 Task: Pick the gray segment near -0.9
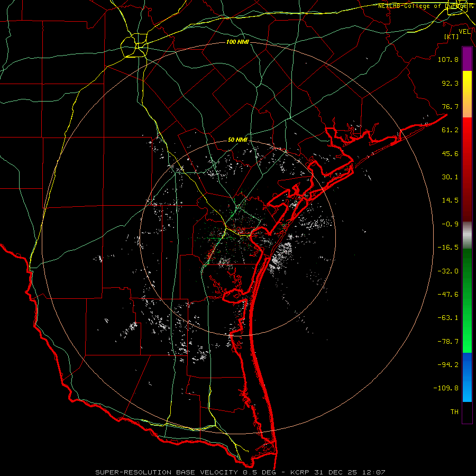tap(467, 235)
